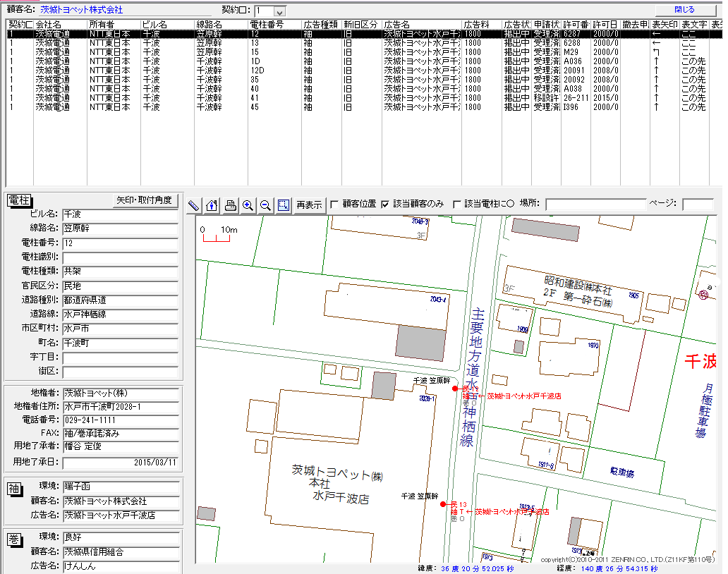Click the 用地了承日 date field 2015/03/11

pos(121,463)
